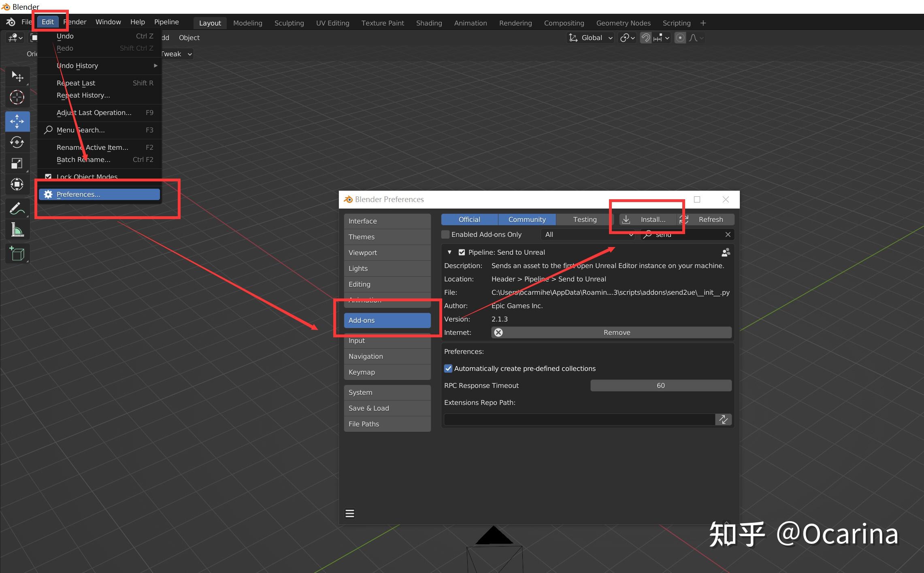Choose the Transform tool
The width and height of the screenshot is (924, 573).
pyautogui.click(x=17, y=184)
